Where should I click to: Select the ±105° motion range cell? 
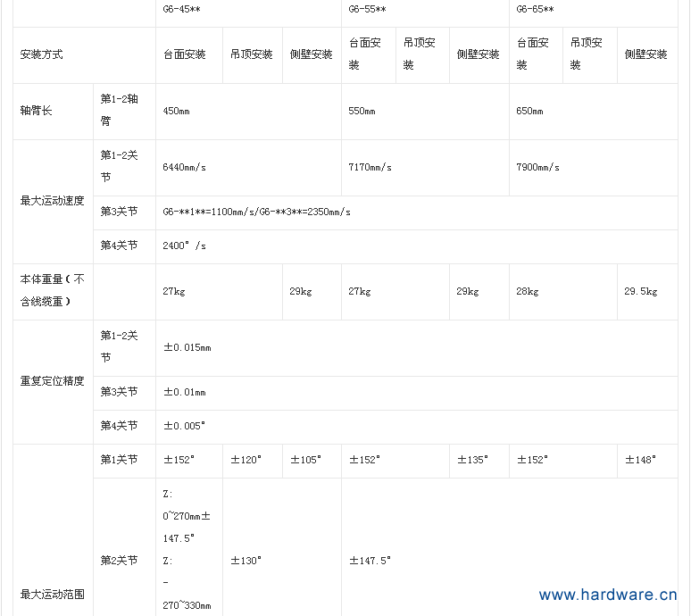[x=305, y=460]
